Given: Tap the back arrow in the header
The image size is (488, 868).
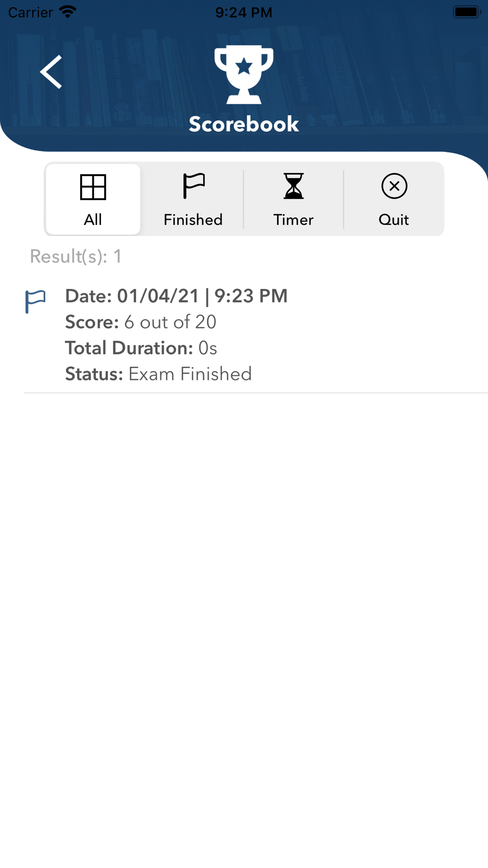Looking at the screenshot, I should pyautogui.click(x=51, y=72).
